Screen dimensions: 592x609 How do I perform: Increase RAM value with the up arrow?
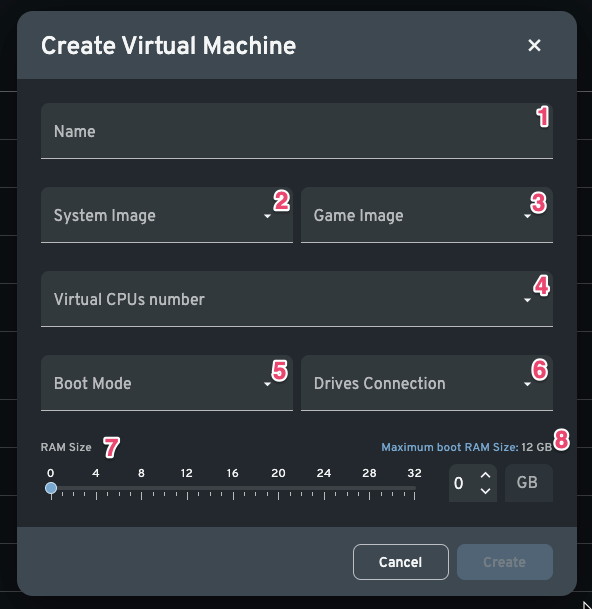click(x=485, y=475)
